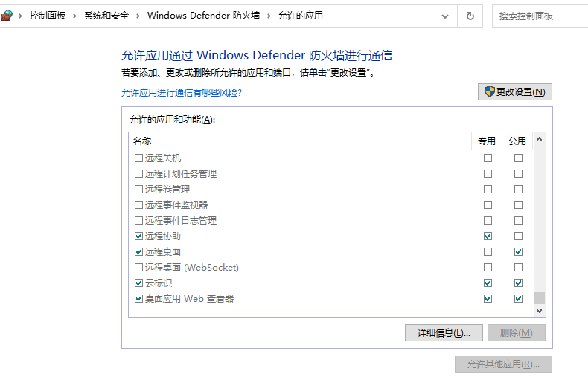Click the app list scrollbar thumb
Viewport: 588px width, 386px height.
point(540,298)
